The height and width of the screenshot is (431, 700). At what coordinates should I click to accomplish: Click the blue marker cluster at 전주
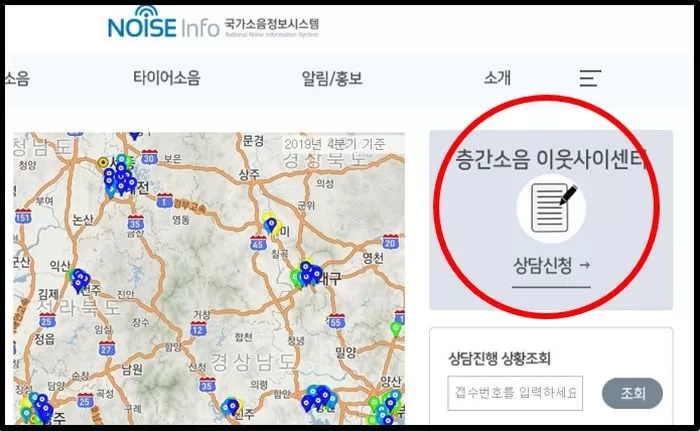tap(80, 280)
